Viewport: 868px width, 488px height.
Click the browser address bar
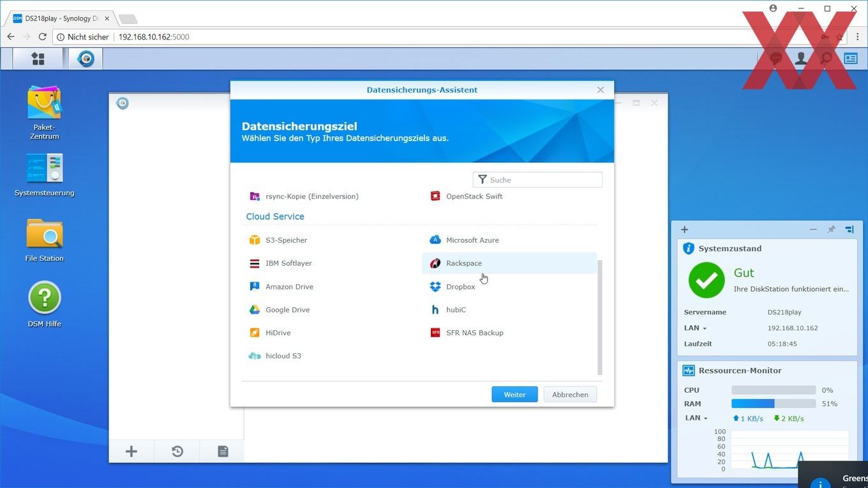click(434, 37)
